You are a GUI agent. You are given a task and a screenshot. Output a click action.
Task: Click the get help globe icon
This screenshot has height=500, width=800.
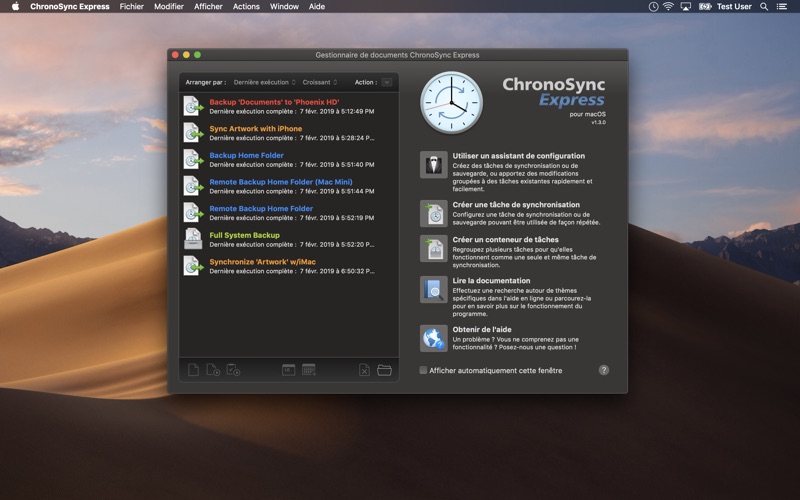coord(434,338)
